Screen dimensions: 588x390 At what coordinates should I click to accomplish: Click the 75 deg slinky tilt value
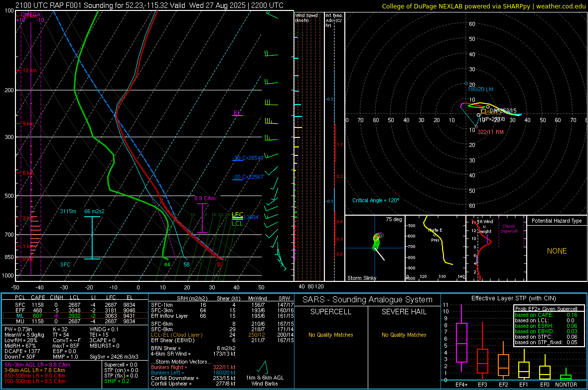[x=394, y=219]
